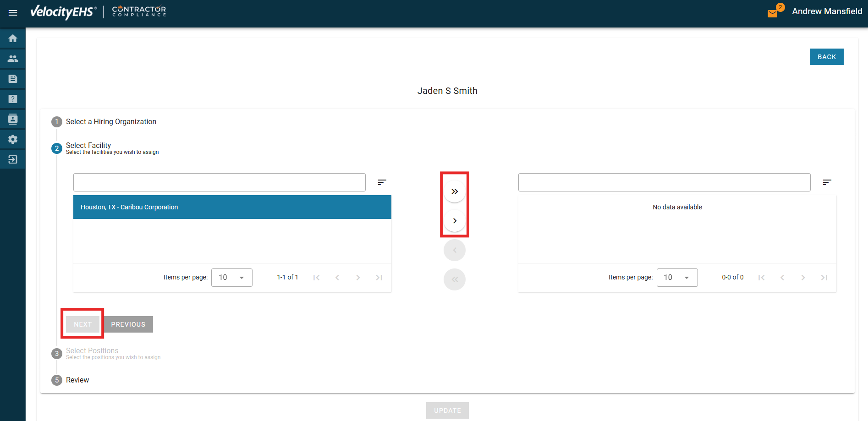Open sort options for available facilities list
868x421 pixels.
382,182
